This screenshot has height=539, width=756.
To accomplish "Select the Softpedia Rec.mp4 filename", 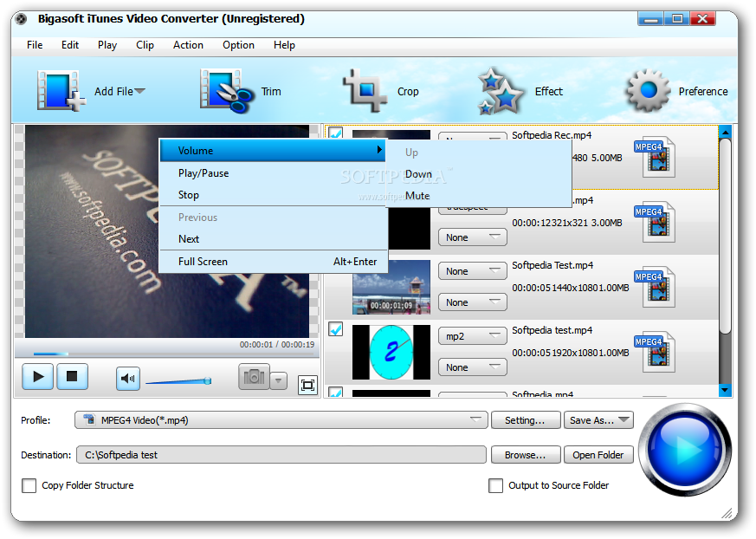I will pyautogui.click(x=552, y=135).
